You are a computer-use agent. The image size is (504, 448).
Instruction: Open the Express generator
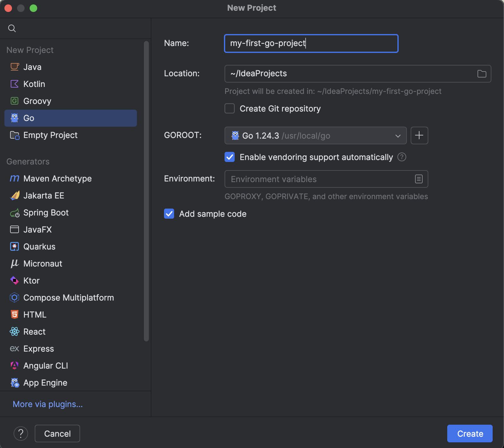coord(71,349)
